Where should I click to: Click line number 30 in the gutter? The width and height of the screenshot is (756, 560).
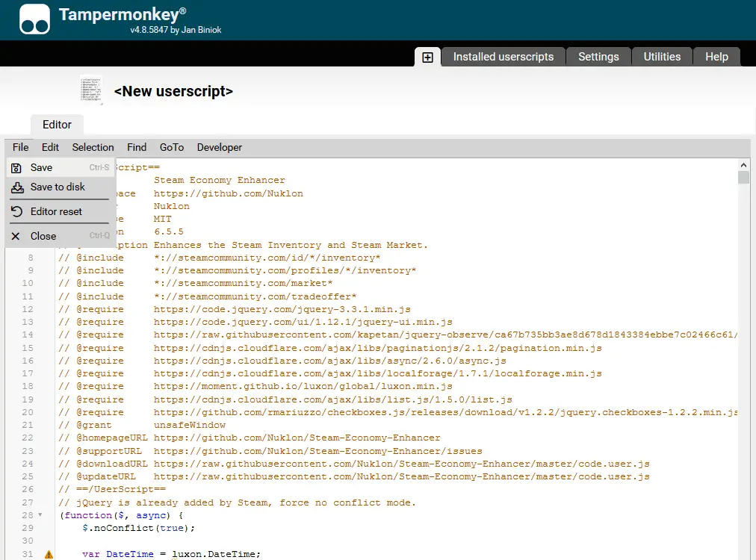point(28,541)
